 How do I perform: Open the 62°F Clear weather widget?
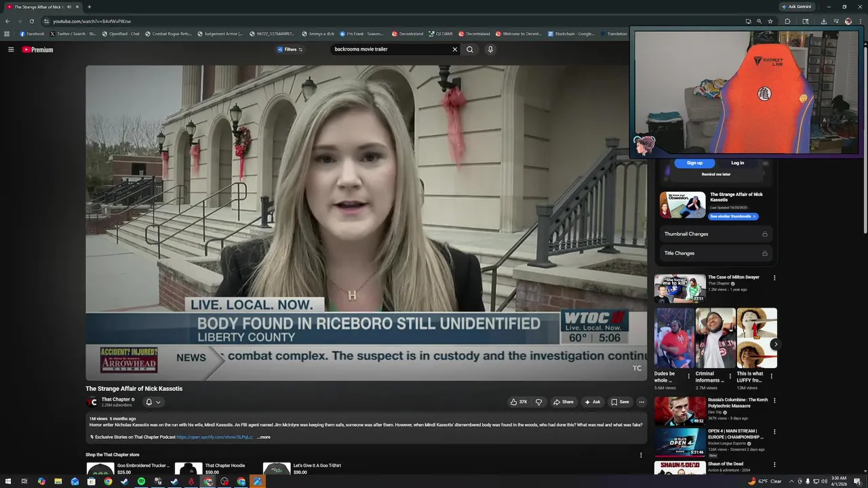coord(765,481)
